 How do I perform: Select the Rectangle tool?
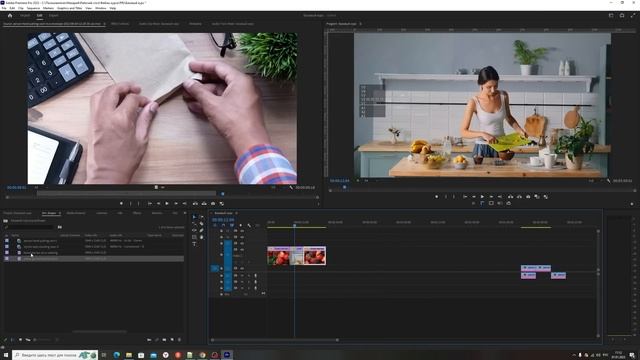tap(194, 237)
